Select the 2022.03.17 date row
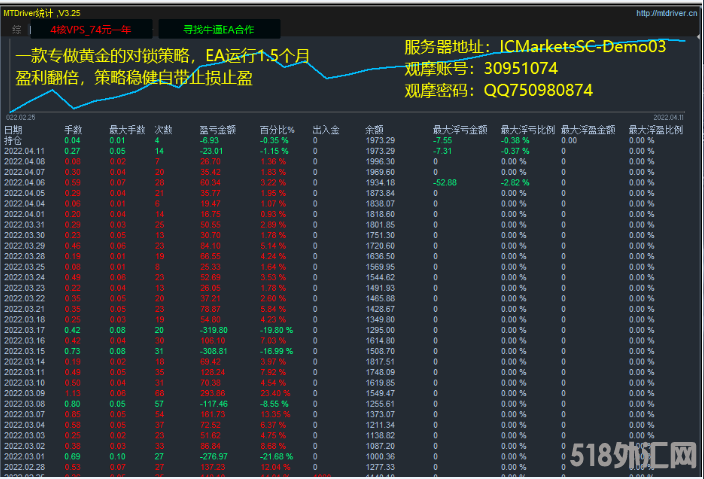This screenshot has height=479, width=704. (x=25, y=329)
